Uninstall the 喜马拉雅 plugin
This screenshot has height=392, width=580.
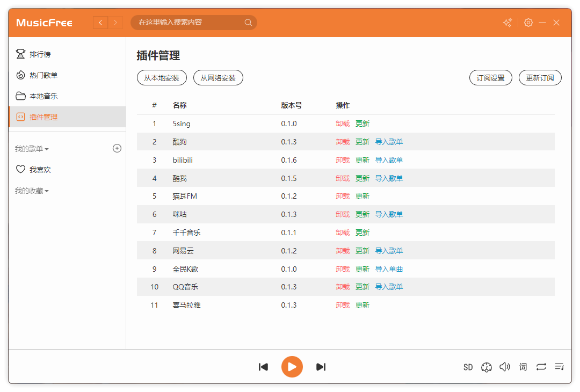343,305
